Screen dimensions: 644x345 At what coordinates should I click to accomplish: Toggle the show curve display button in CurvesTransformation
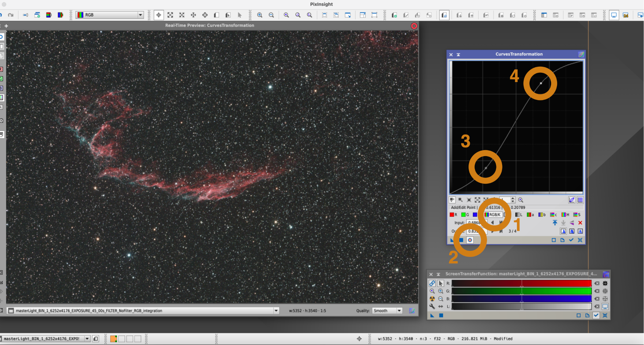coord(572,200)
